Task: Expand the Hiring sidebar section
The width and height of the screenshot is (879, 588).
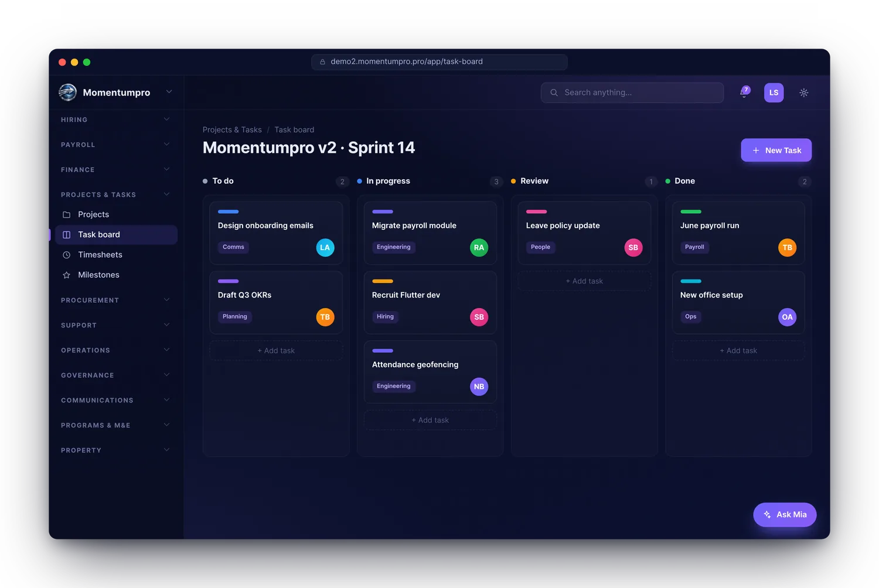Action: coord(115,119)
